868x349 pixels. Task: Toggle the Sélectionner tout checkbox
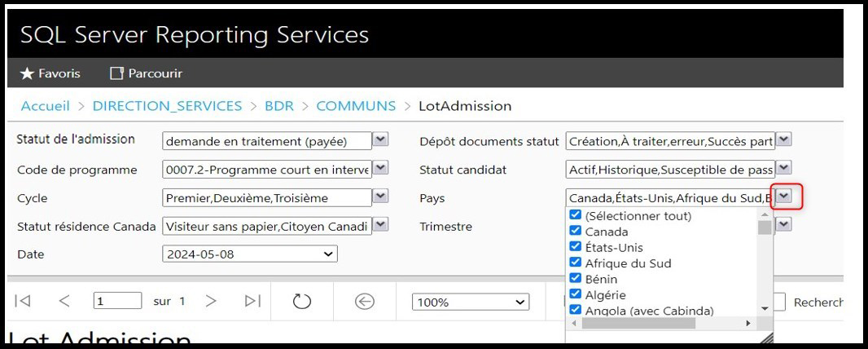(x=576, y=216)
